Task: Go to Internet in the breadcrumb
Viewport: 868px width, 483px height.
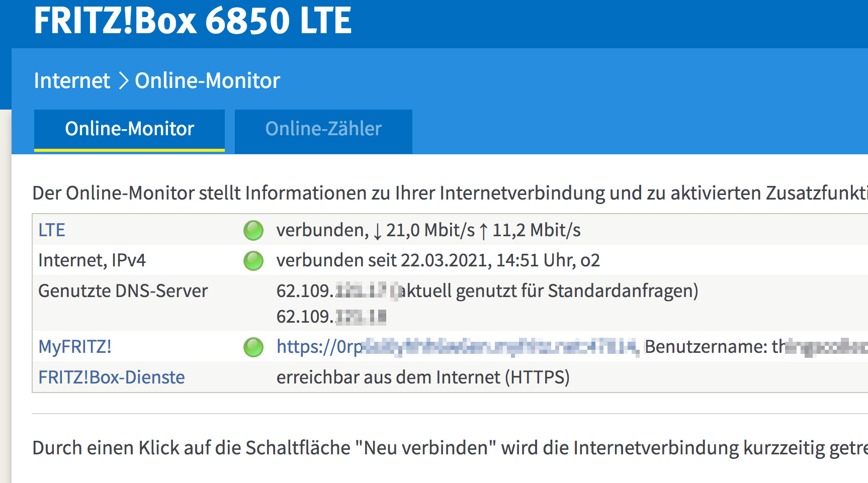Action: pyautogui.click(x=72, y=81)
